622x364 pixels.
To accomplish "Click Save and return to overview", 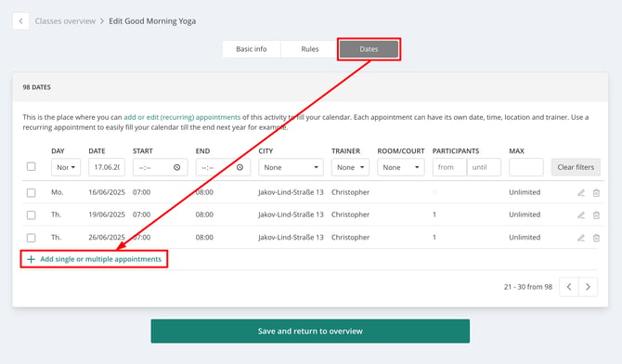I will click(310, 331).
